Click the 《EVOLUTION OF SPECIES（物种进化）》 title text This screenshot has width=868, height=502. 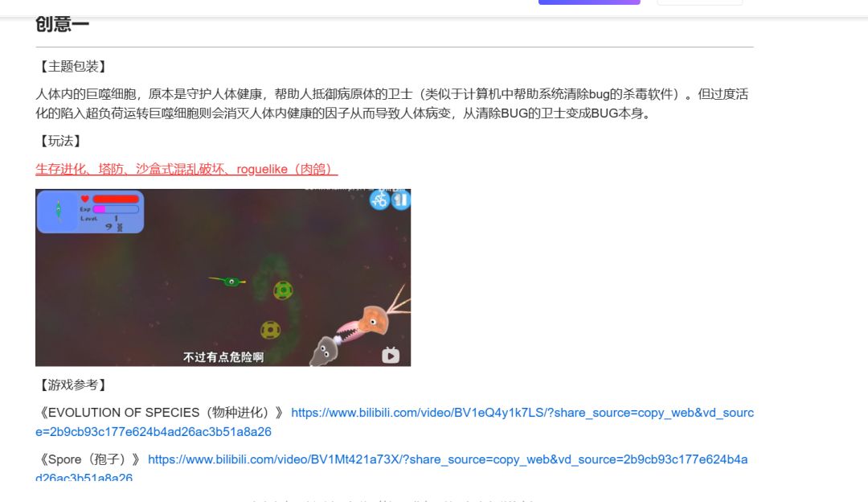[161, 413]
